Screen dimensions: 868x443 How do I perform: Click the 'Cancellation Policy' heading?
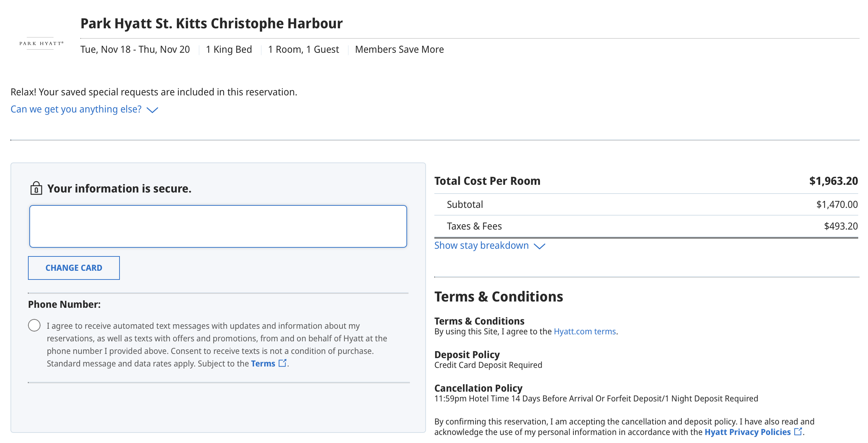click(x=478, y=388)
